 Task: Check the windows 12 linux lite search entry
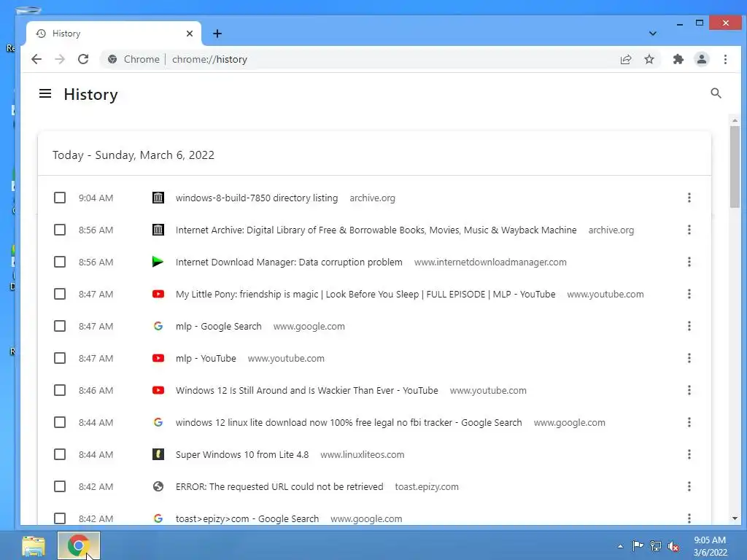pos(60,422)
